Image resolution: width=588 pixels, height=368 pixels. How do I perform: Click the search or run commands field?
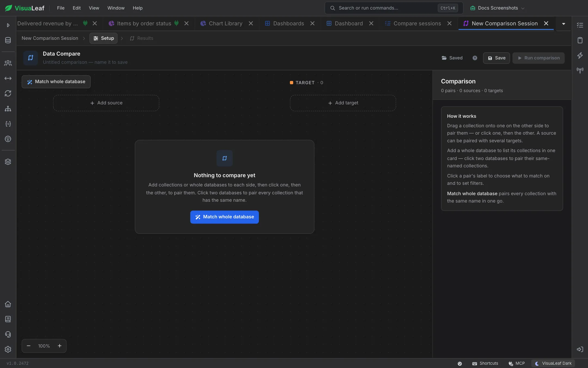coord(394,8)
